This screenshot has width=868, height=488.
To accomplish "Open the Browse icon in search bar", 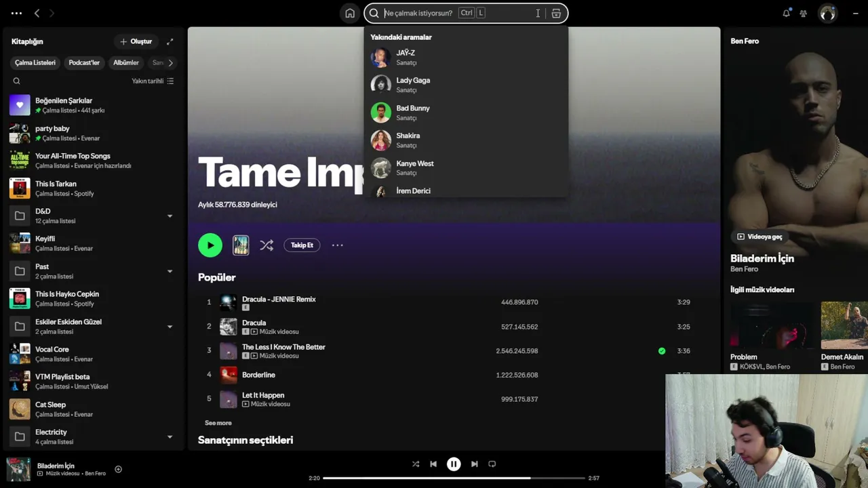I will coord(556,13).
